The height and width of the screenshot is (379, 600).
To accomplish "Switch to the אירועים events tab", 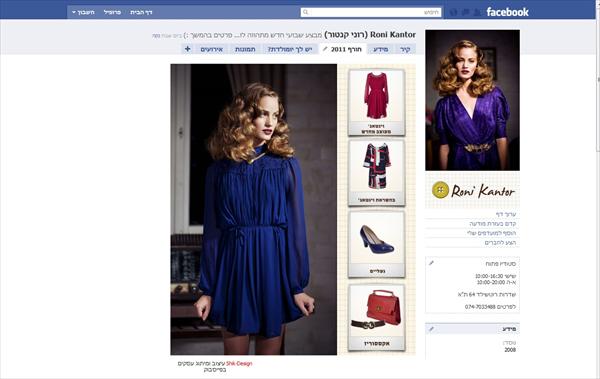I will coord(212,49).
